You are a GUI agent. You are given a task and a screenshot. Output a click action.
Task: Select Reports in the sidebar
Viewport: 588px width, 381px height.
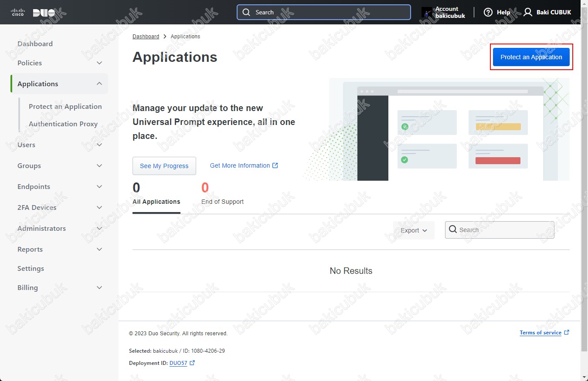click(x=30, y=249)
